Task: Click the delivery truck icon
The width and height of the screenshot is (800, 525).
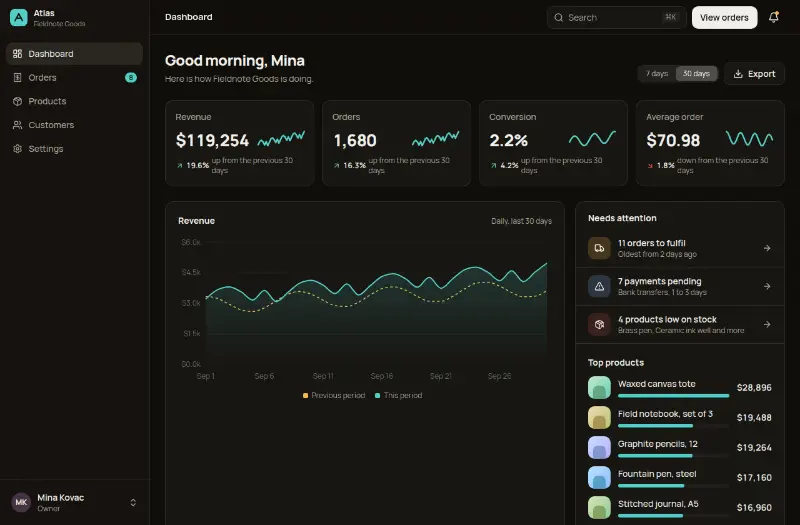Action: pyautogui.click(x=599, y=248)
